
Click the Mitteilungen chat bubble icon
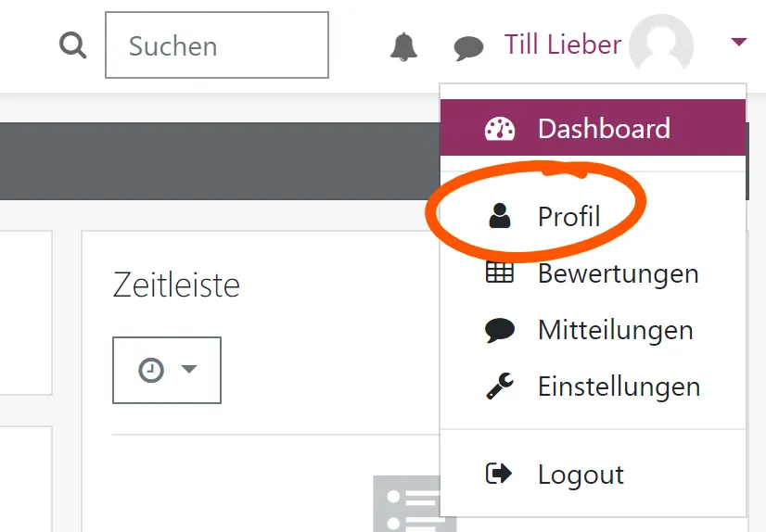point(500,330)
